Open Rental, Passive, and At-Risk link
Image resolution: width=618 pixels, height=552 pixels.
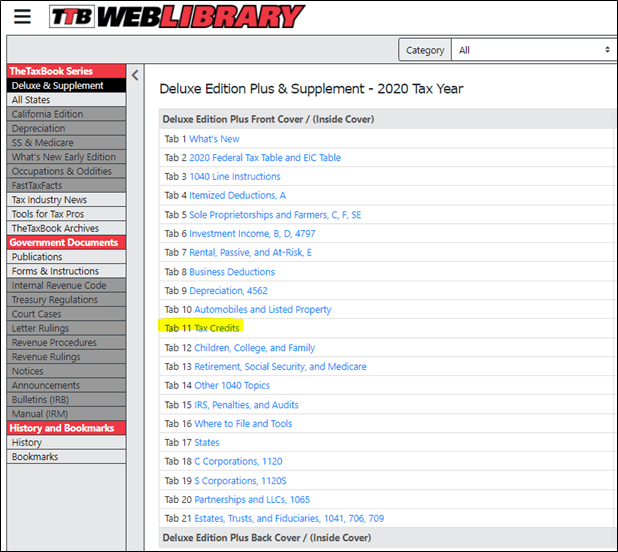point(250,253)
